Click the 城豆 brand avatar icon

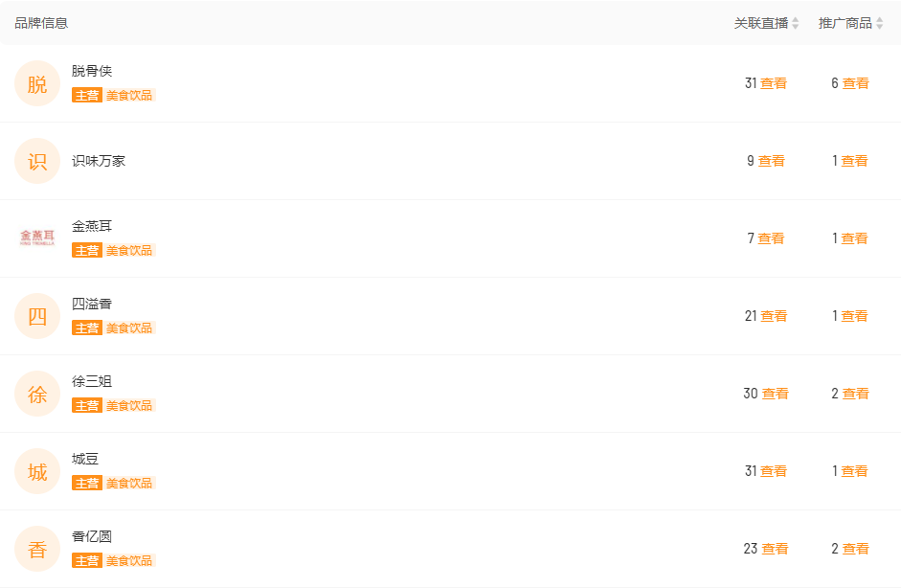click(x=37, y=471)
